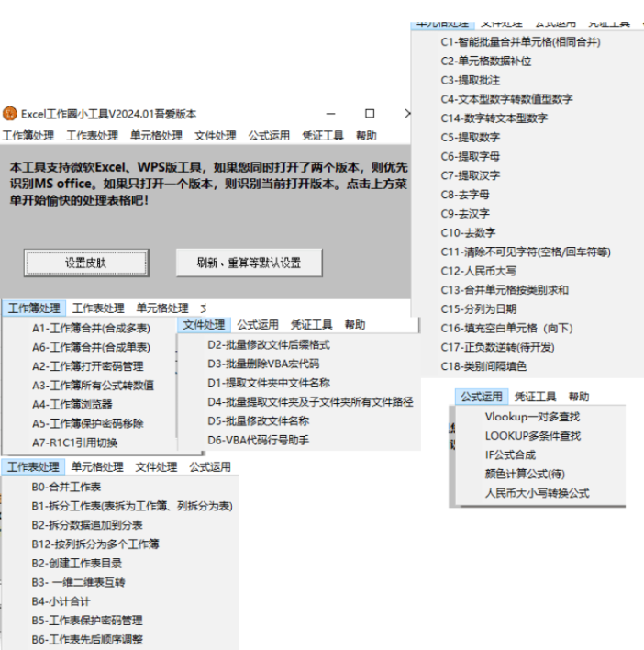Choose C6-提取字母
The image size is (644, 650).
[x=471, y=156]
